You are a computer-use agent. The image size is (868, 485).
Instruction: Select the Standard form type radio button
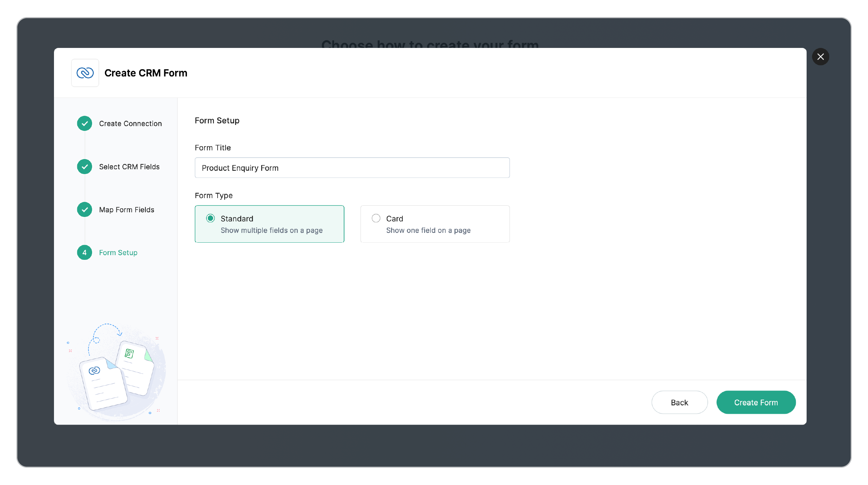point(210,218)
